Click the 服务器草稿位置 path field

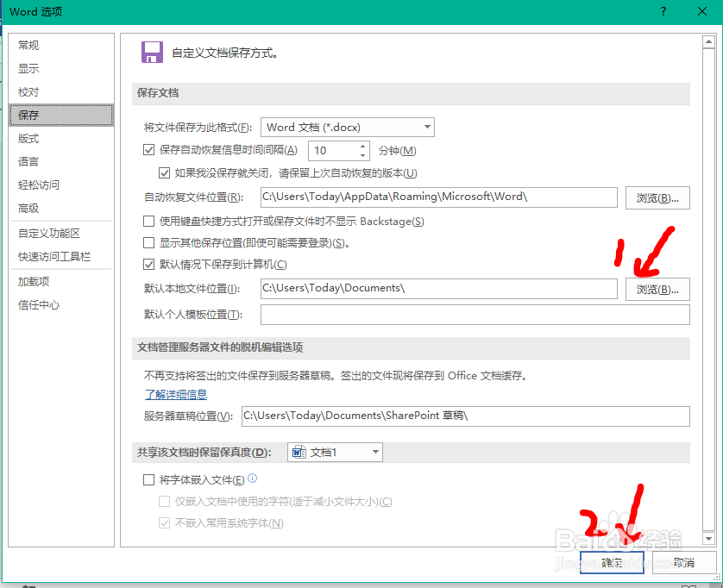click(x=466, y=416)
